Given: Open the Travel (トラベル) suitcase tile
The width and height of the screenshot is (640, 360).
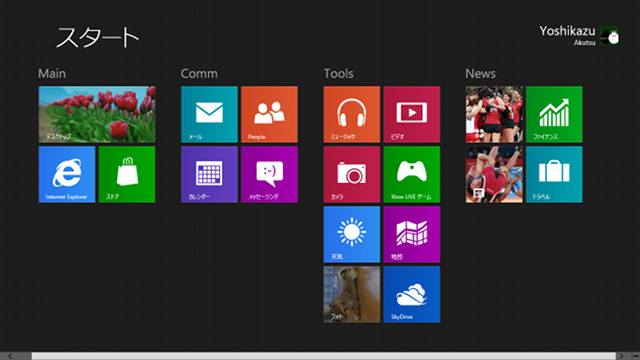Looking at the screenshot, I should (x=554, y=174).
